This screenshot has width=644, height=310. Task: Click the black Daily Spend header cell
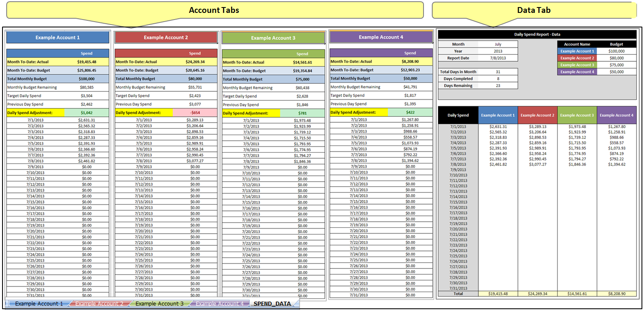pyautogui.click(x=458, y=115)
